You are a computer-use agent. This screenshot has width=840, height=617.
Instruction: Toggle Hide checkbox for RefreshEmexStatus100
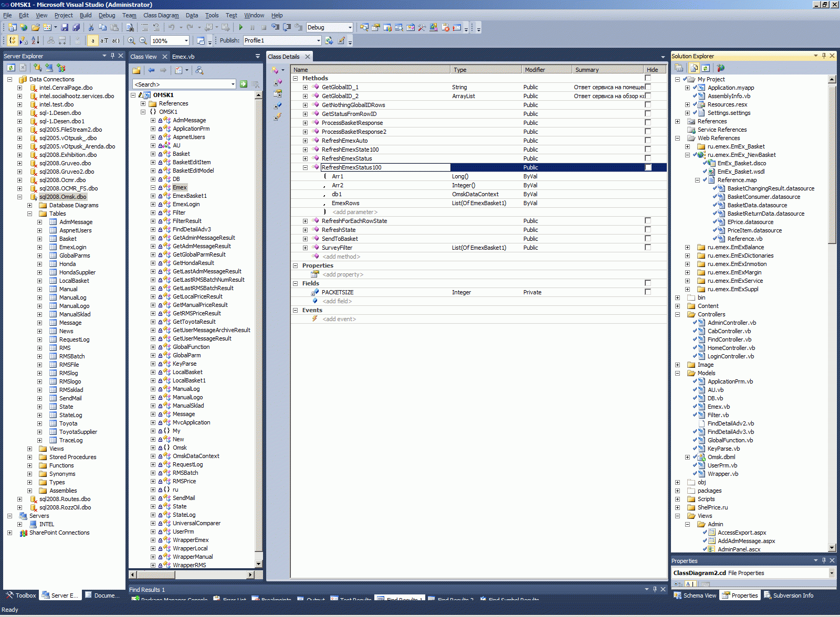click(x=648, y=167)
